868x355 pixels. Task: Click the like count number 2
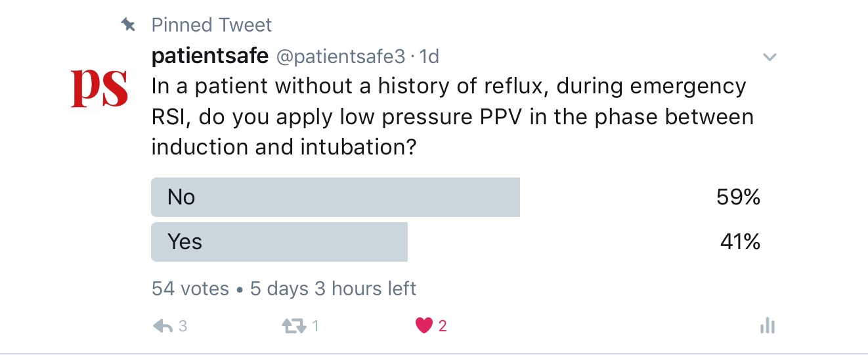(x=443, y=326)
